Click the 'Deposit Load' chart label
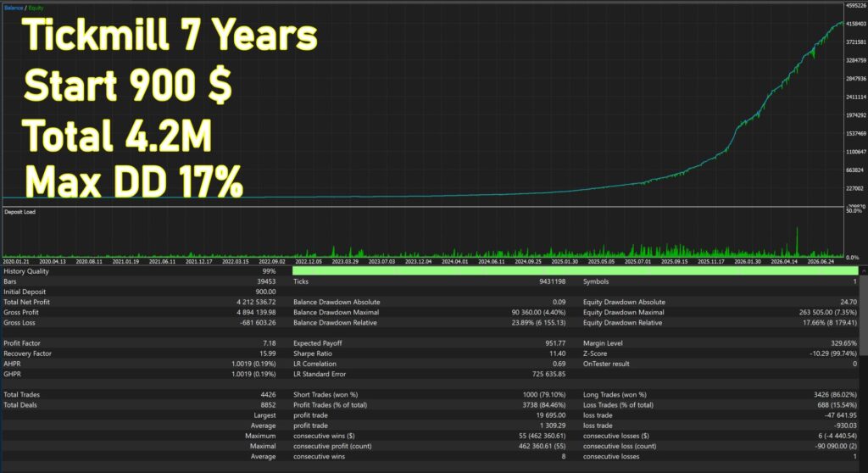868x473 pixels. [20, 212]
